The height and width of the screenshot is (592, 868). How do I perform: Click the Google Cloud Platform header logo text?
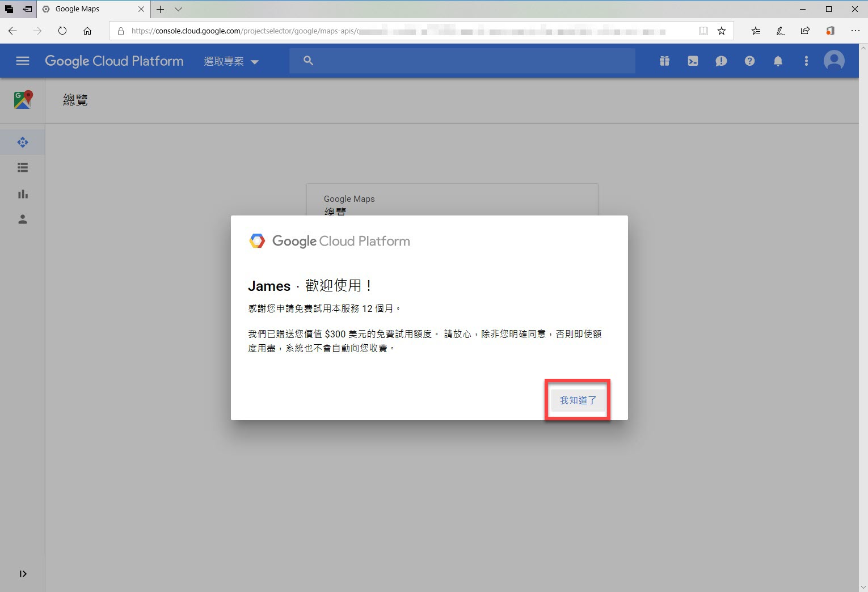114,61
